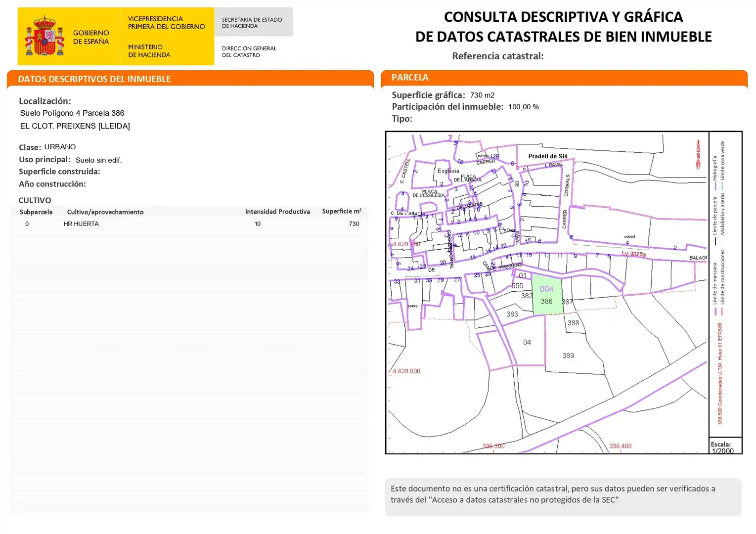Click the 'HR HUERTA' table cell
Screen dimensions: 756x534
(81, 224)
